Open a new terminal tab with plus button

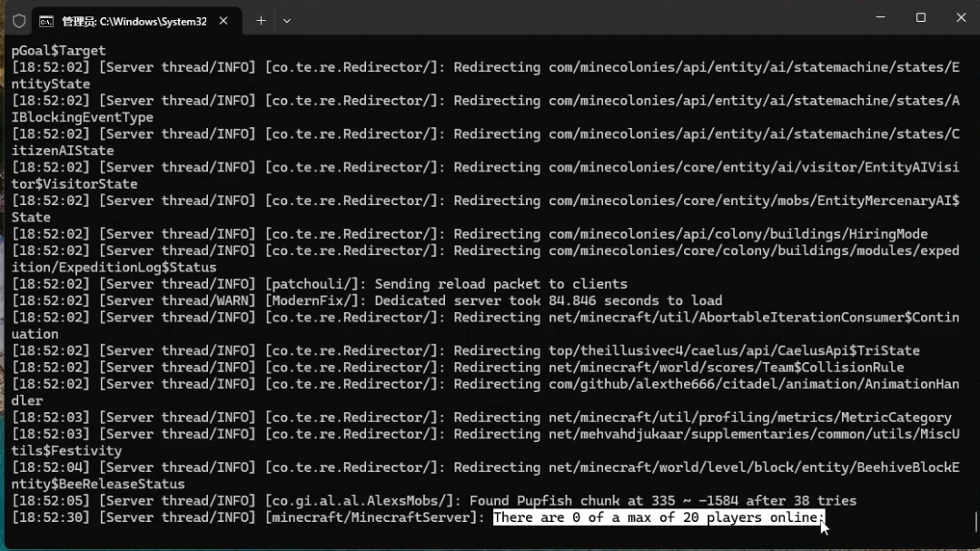261,21
